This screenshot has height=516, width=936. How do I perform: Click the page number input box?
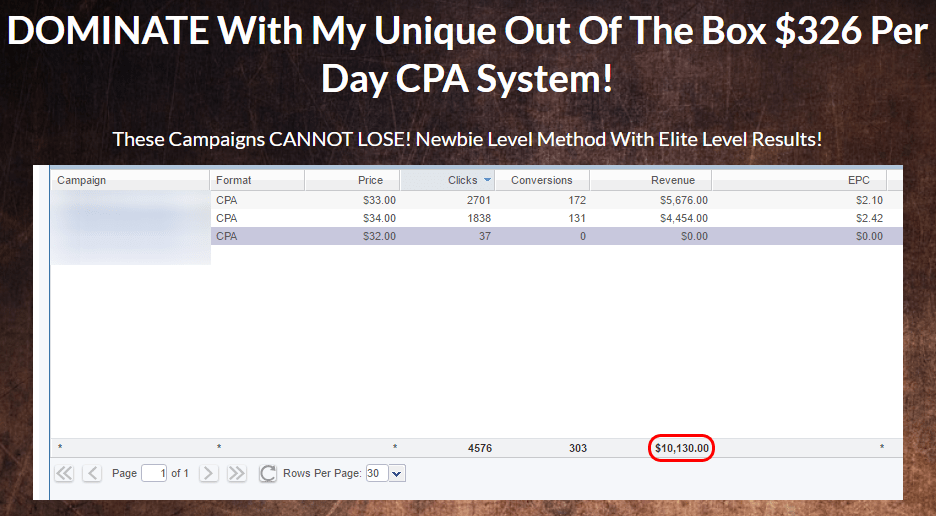[x=154, y=473]
